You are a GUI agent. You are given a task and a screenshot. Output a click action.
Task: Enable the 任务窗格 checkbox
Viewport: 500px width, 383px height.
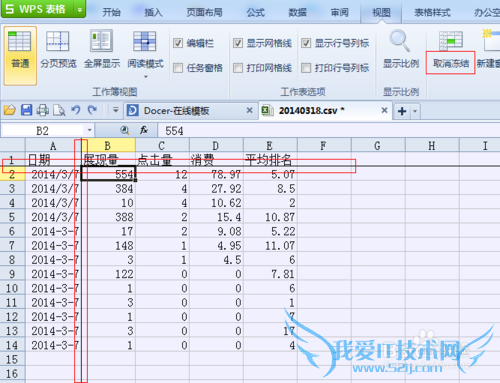pyautogui.click(x=178, y=68)
